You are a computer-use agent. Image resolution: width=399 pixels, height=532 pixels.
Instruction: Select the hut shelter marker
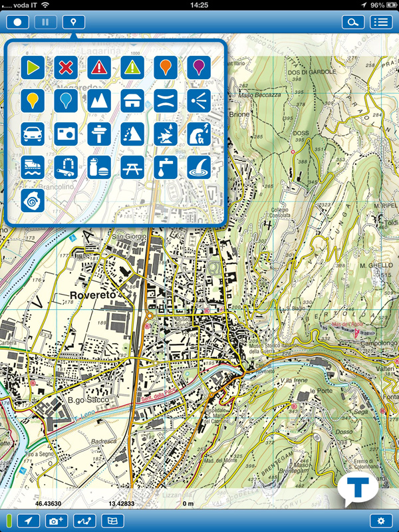[132, 101]
